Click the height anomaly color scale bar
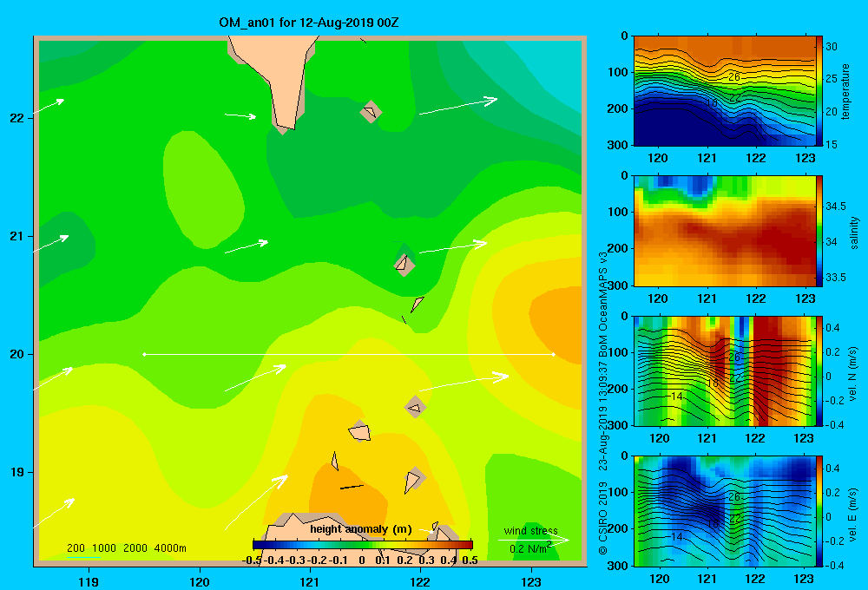The image size is (868, 590). pos(363,545)
